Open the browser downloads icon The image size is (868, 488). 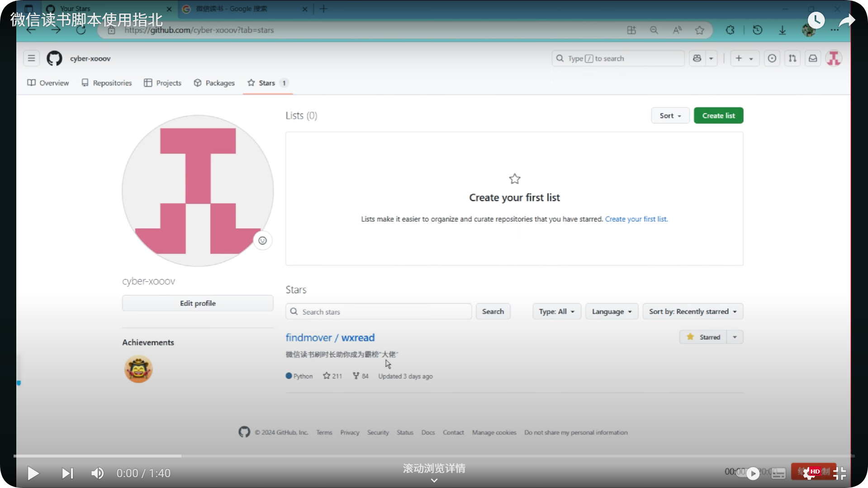pyautogui.click(x=783, y=30)
